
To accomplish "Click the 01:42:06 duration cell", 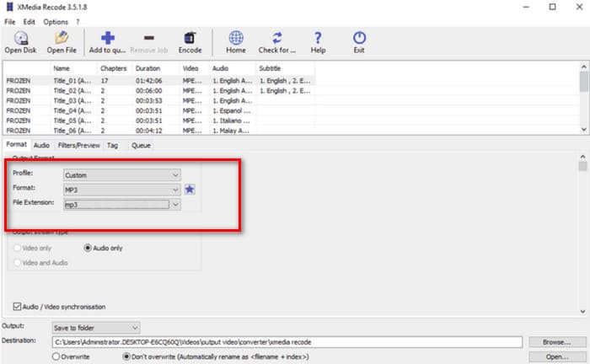I will point(148,81).
